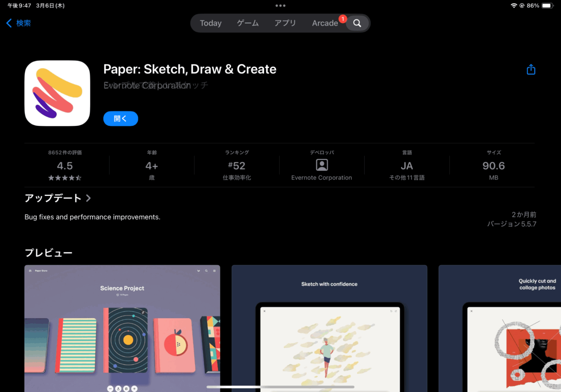Switch to the アプリ tab

point(285,23)
